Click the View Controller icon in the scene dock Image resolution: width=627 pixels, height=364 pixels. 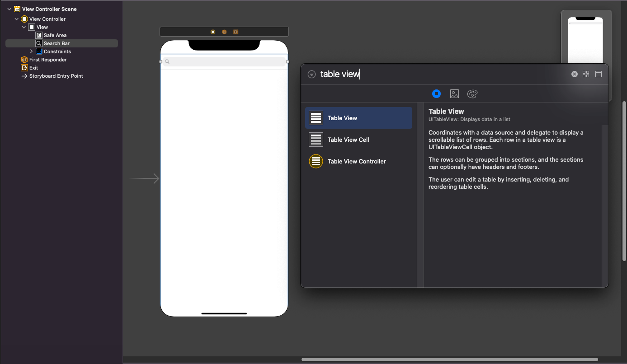(213, 32)
